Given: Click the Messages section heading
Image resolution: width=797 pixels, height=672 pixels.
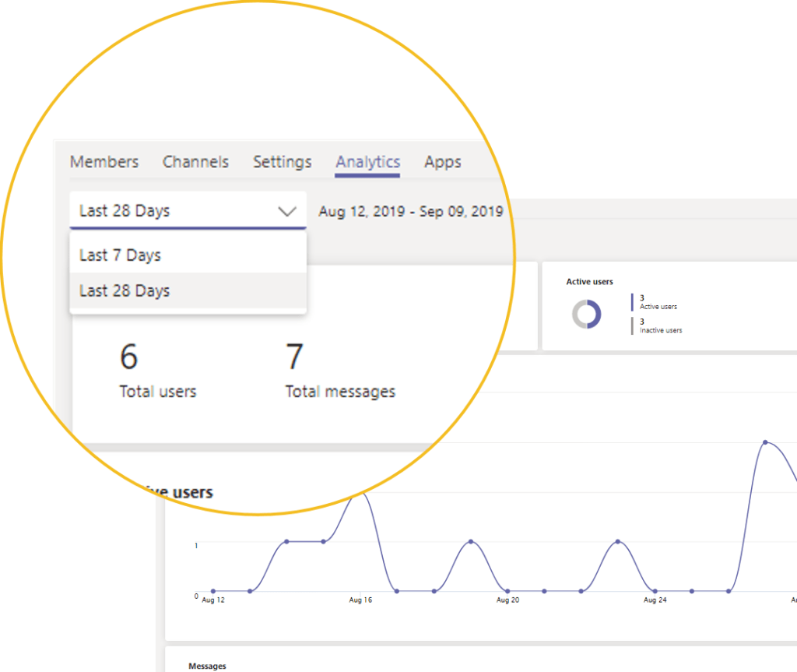Looking at the screenshot, I should [207, 666].
